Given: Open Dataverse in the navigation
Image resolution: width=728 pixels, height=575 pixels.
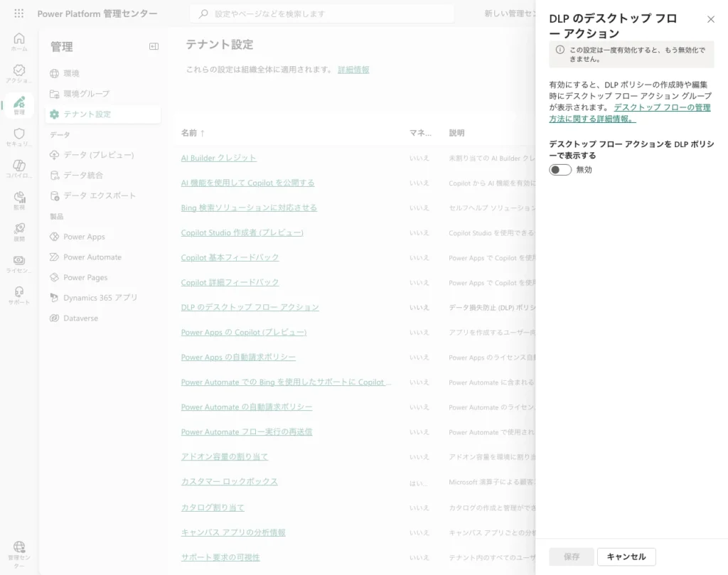Looking at the screenshot, I should click(x=103, y=318).
